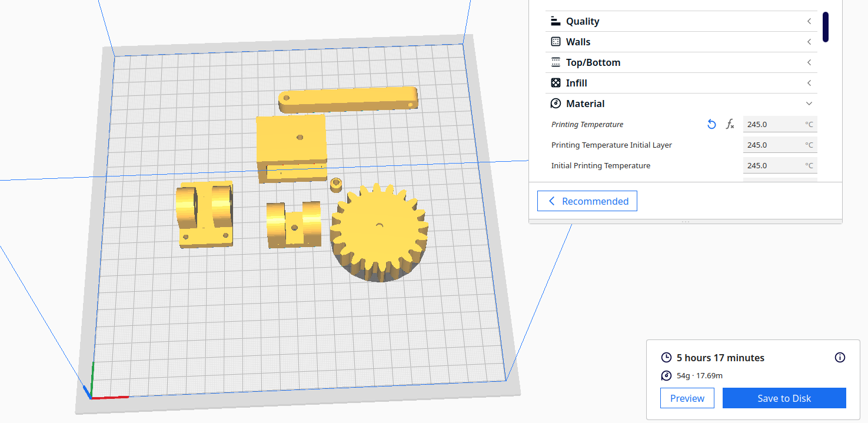Select the middle shaft clamp model
The height and width of the screenshot is (423, 868).
pyautogui.click(x=293, y=224)
